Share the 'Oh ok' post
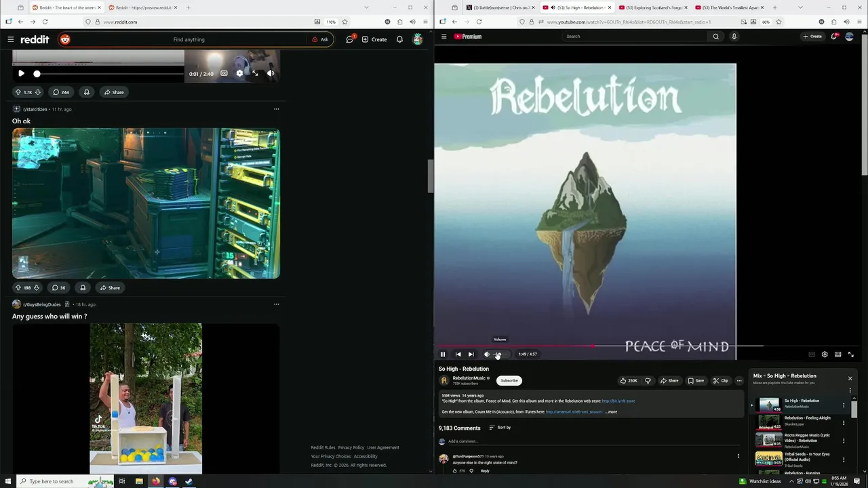 pos(110,287)
